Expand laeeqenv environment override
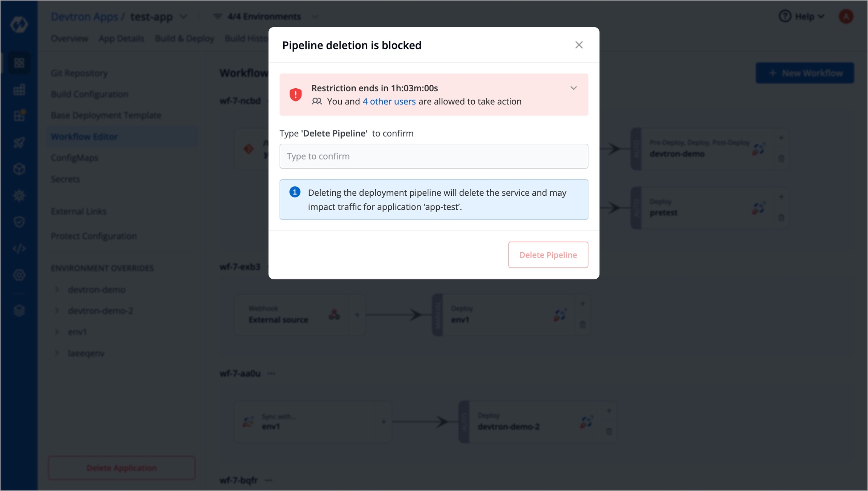868x491 pixels. [57, 353]
